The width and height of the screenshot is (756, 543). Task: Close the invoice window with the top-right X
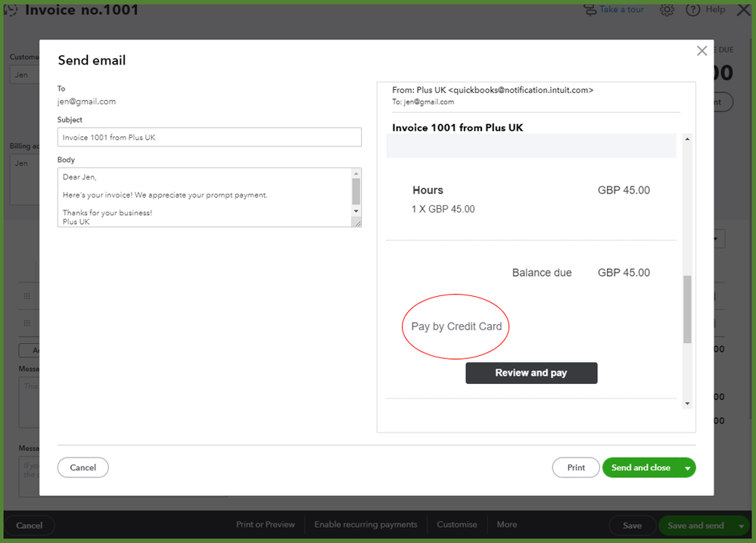pyautogui.click(x=744, y=10)
